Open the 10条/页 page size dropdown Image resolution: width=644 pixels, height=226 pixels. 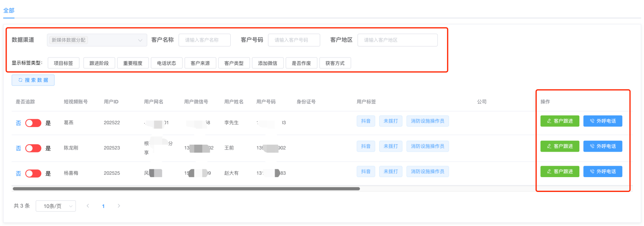pos(56,206)
